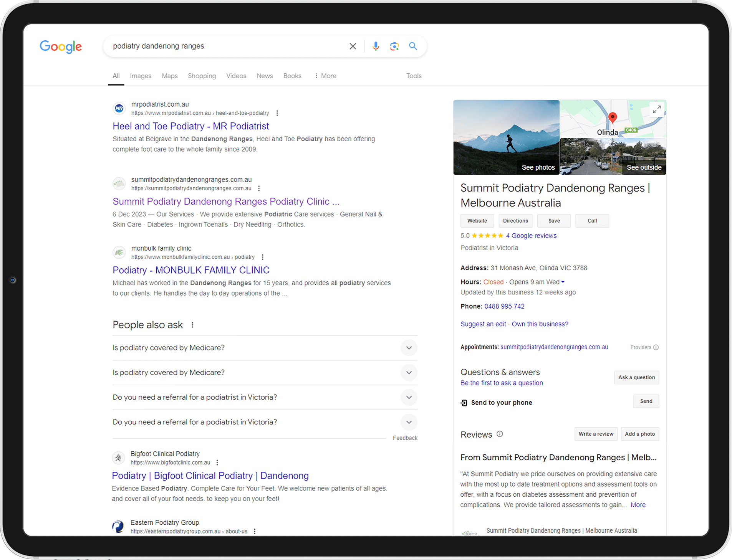Click the Call button

click(x=592, y=221)
